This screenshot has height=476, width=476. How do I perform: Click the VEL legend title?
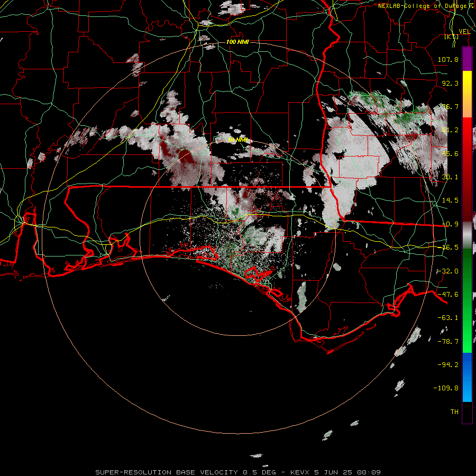464,32
